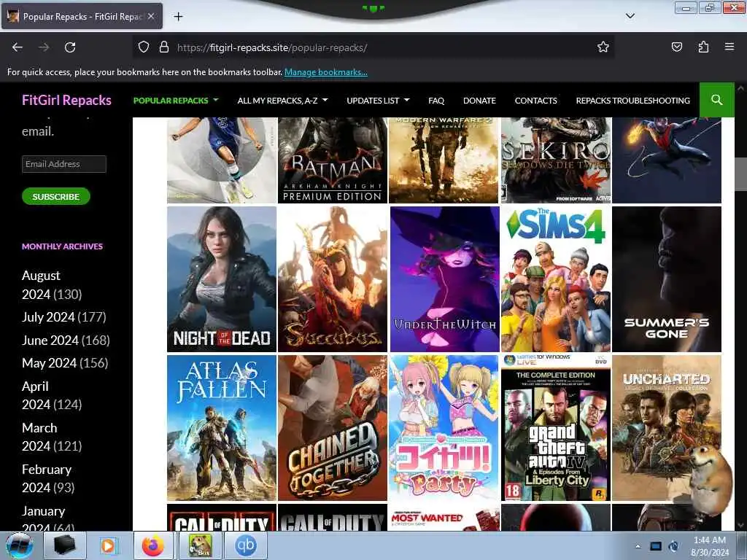Open the Under the Witch cover

(x=444, y=279)
